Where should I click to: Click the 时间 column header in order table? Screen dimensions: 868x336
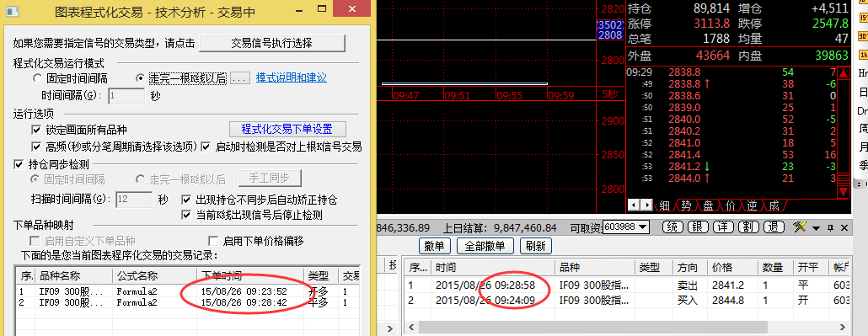(x=493, y=267)
